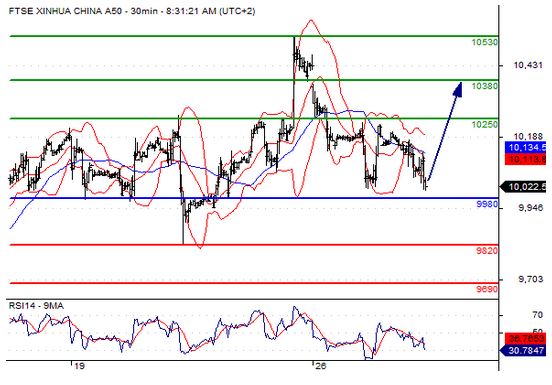Click the red 9690 support label

(487, 289)
